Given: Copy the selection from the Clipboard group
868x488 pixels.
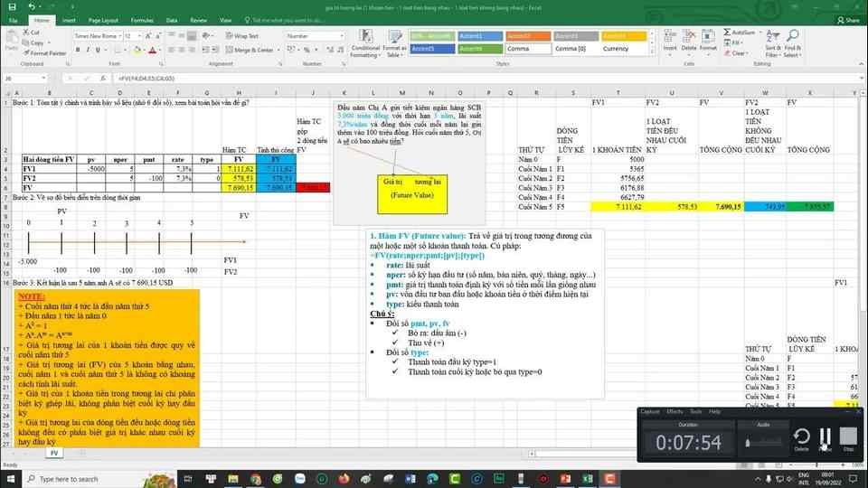Looking at the screenshot, I should [33, 42].
